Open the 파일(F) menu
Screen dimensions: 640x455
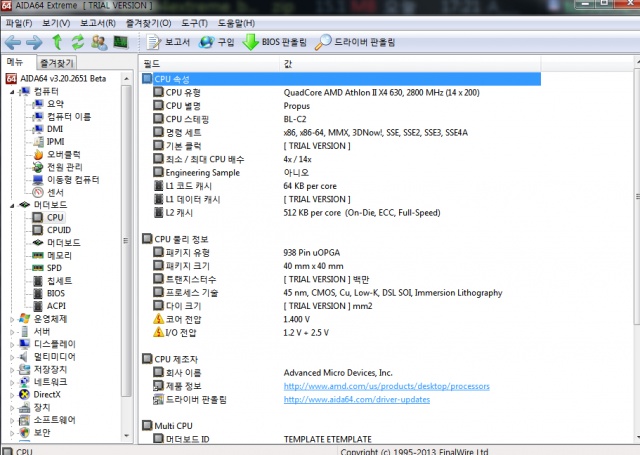click(x=19, y=22)
